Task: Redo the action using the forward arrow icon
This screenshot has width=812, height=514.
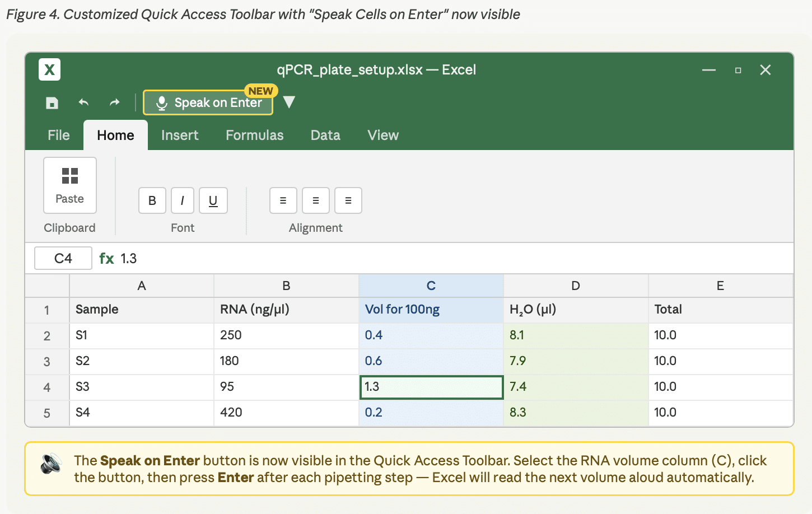Action: [x=115, y=102]
